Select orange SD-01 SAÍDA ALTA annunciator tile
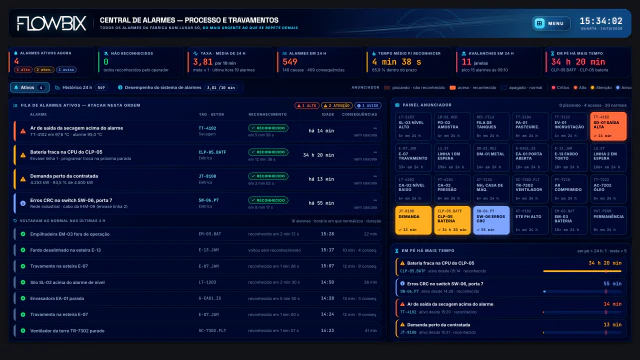Viewport: 640px width, 360px height. tap(608, 127)
